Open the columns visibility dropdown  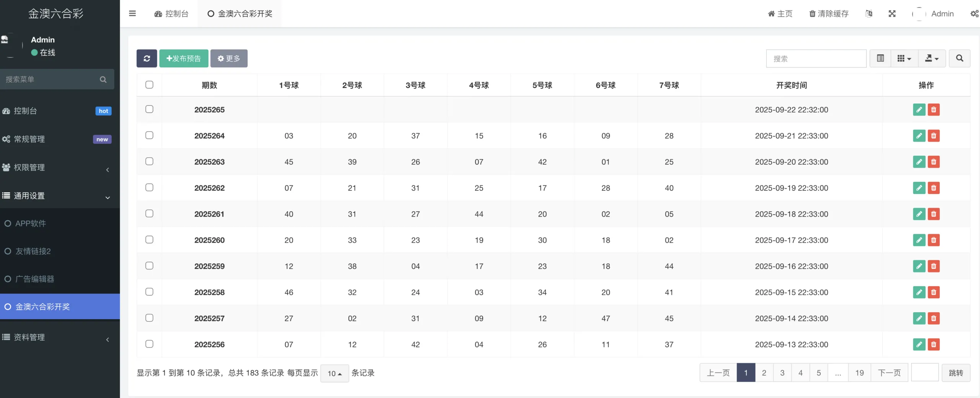point(904,58)
